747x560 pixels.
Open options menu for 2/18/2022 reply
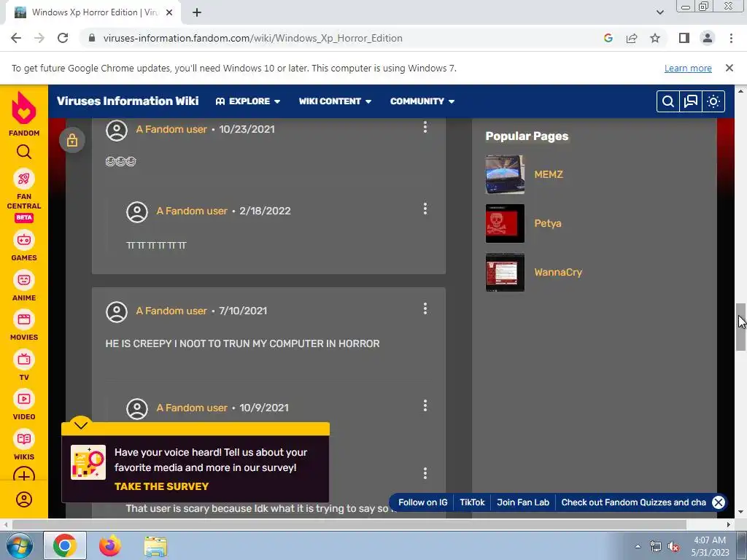(x=425, y=209)
